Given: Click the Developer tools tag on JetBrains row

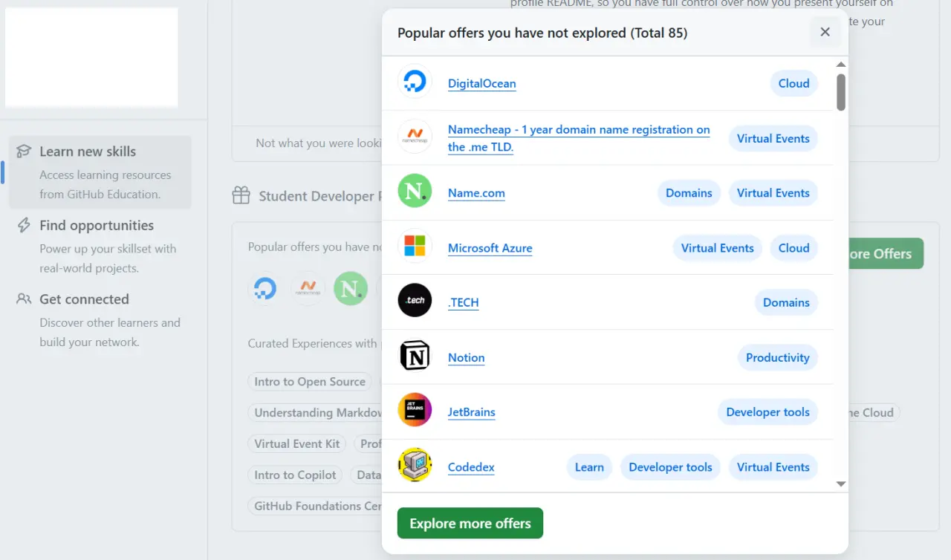Looking at the screenshot, I should click(767, 412).
